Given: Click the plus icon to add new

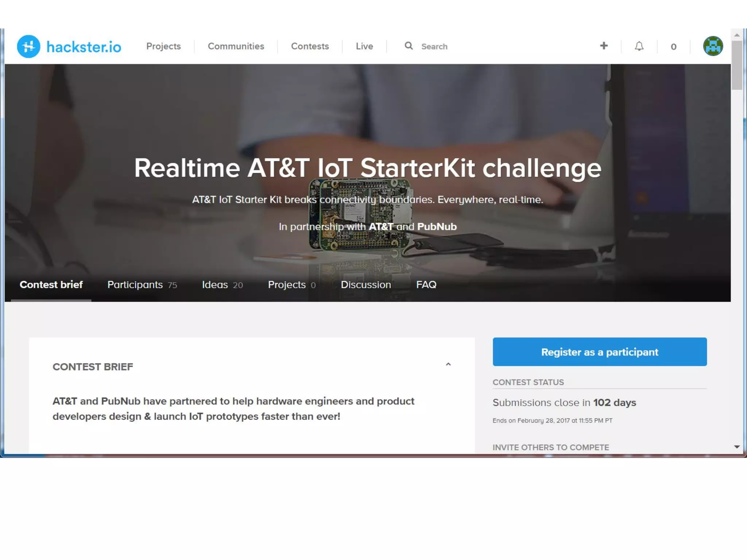Looking at the screenshot, I should coord(604,46).
